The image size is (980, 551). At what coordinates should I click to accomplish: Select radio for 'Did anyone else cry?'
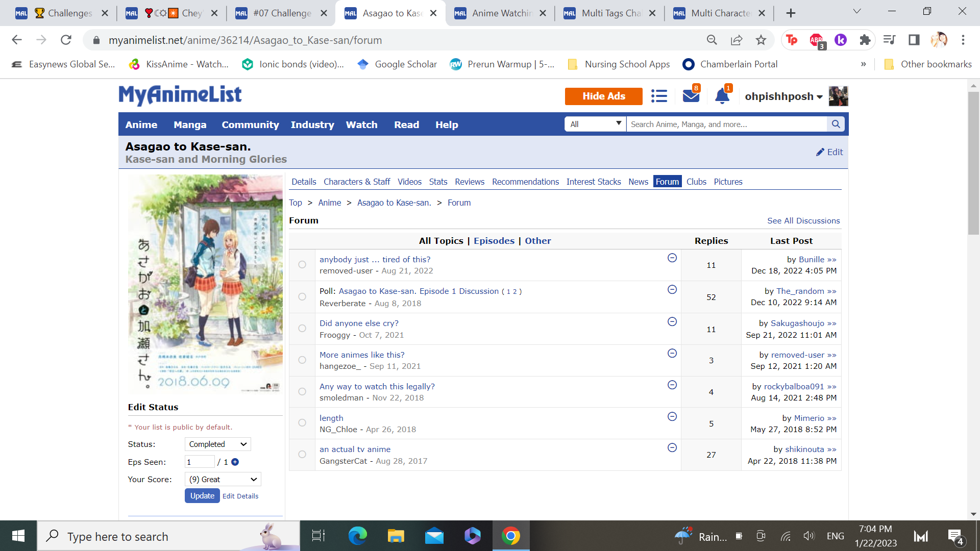coord(302,329)
